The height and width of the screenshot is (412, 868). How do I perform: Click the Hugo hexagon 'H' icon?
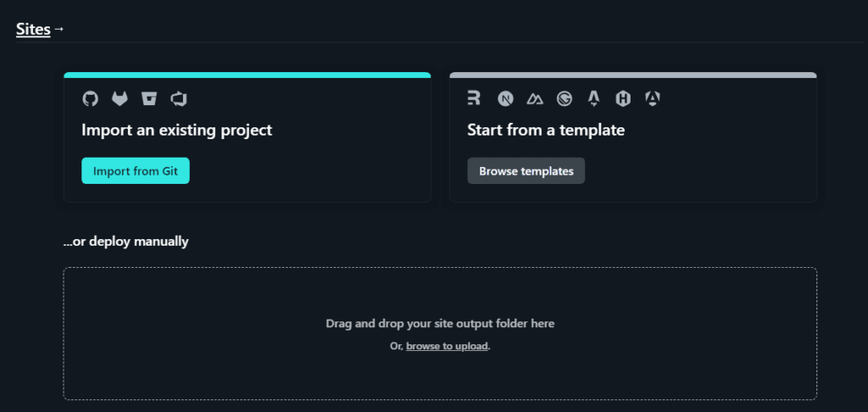(623, 99)
